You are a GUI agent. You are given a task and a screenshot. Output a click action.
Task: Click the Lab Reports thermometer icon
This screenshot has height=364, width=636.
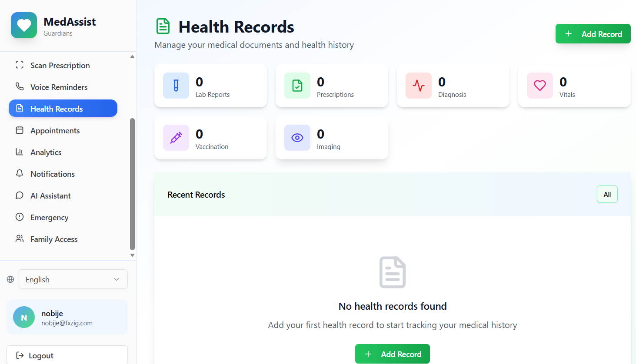(x=176, y=86)
